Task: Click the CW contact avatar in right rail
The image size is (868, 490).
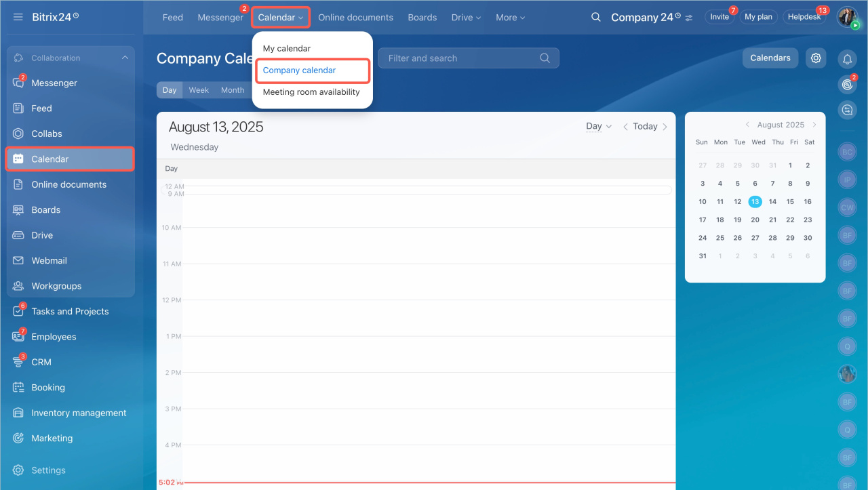Action: 847,208
